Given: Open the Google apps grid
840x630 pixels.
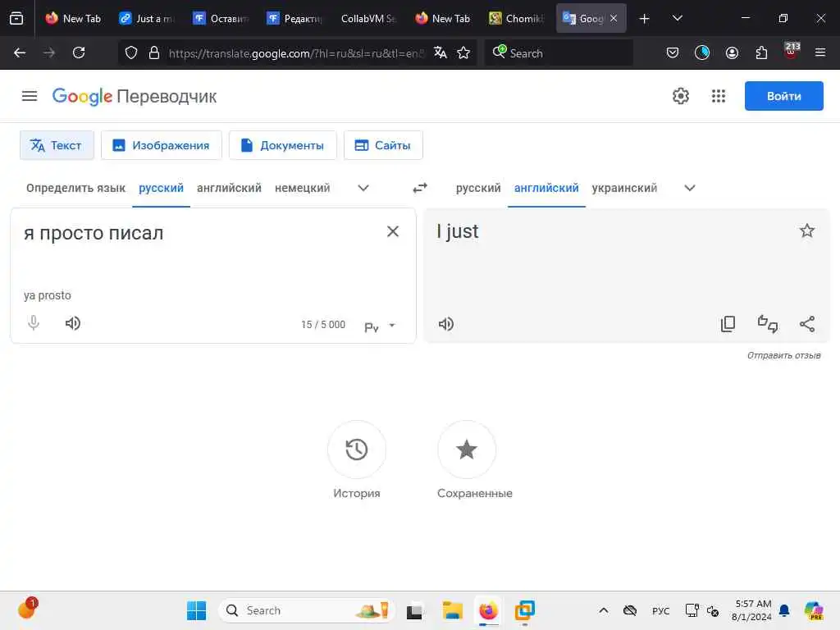Looking at the screenshot, I should click(719, 96).
